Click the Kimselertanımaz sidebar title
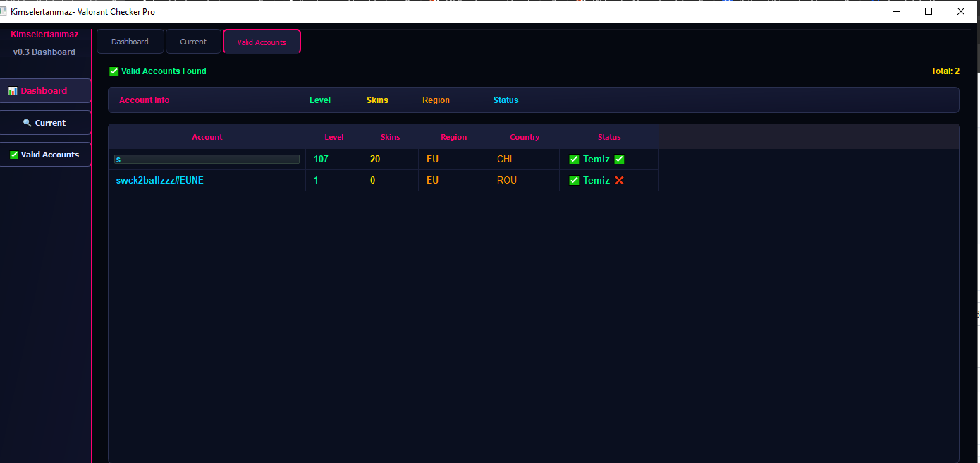Image resolution: width=980 pixels, height=463 pixels. tap(44, 35)
